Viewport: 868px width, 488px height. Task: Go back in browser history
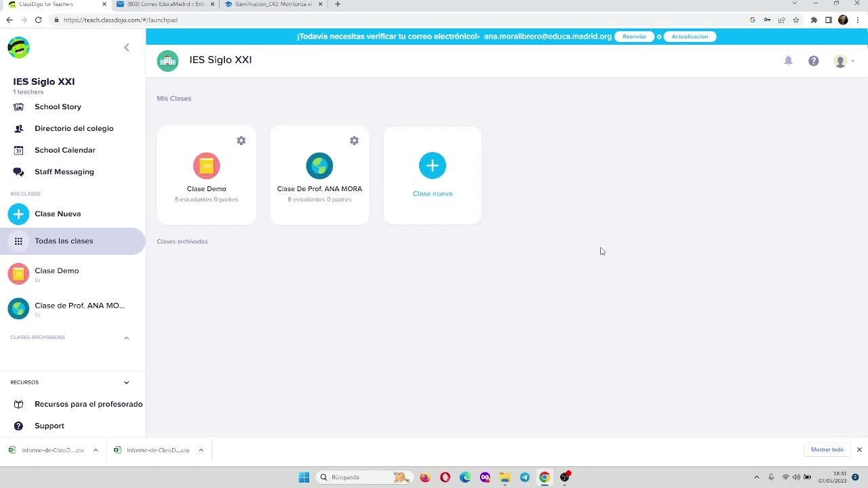[9, 20]
